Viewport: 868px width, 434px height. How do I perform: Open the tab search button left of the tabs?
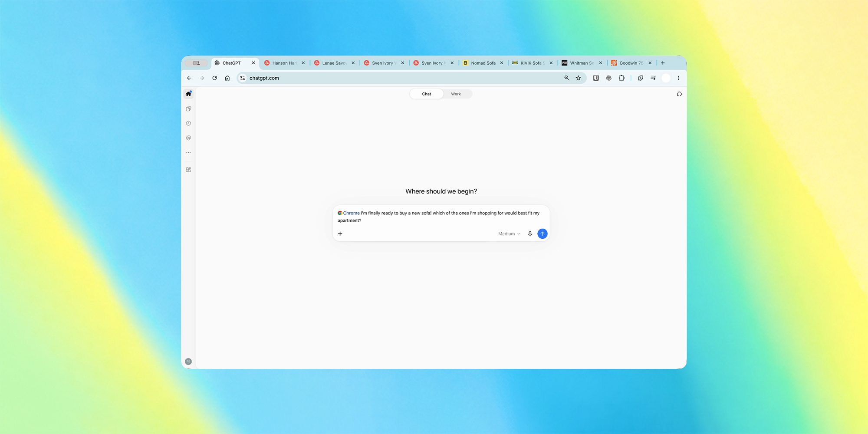[197, 63]
